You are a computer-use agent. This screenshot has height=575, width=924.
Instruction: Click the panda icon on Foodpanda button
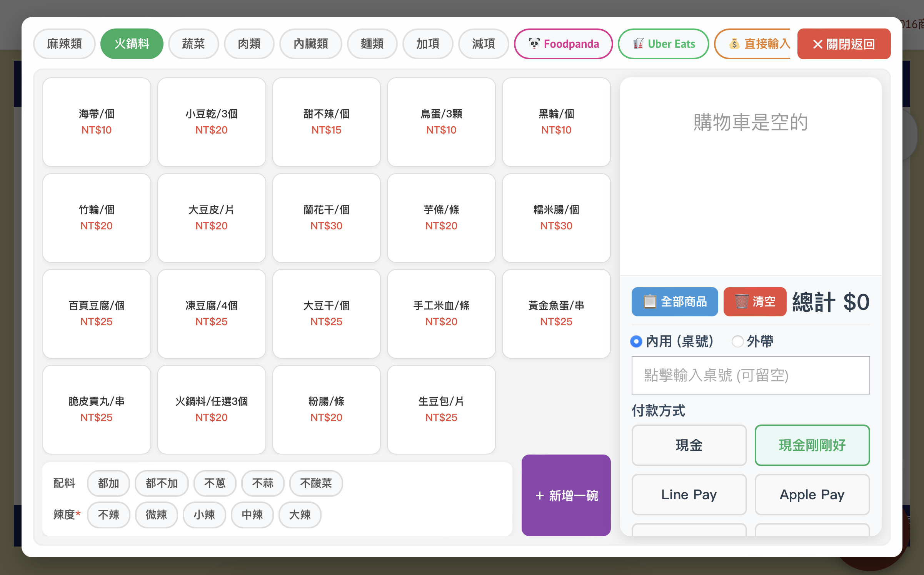click(x=534, y=43)
